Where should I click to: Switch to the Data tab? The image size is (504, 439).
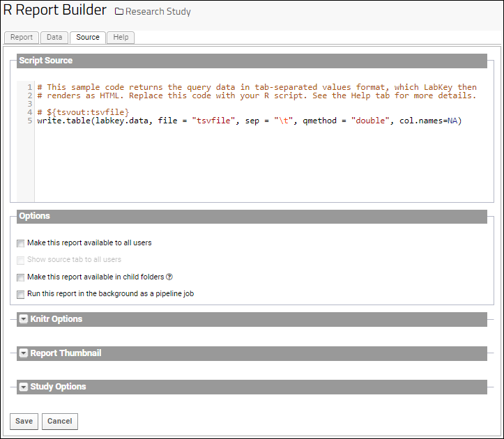coord(54,37)
